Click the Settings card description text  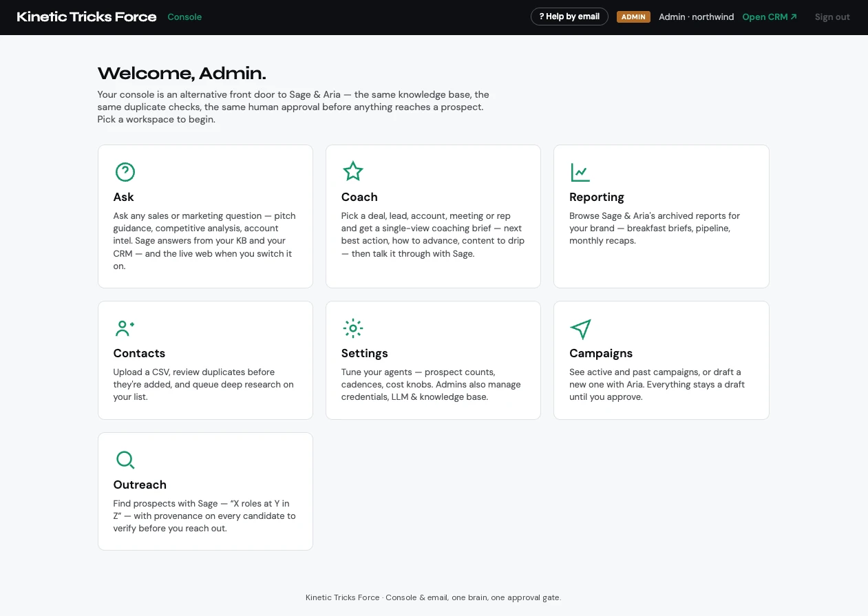431,385
